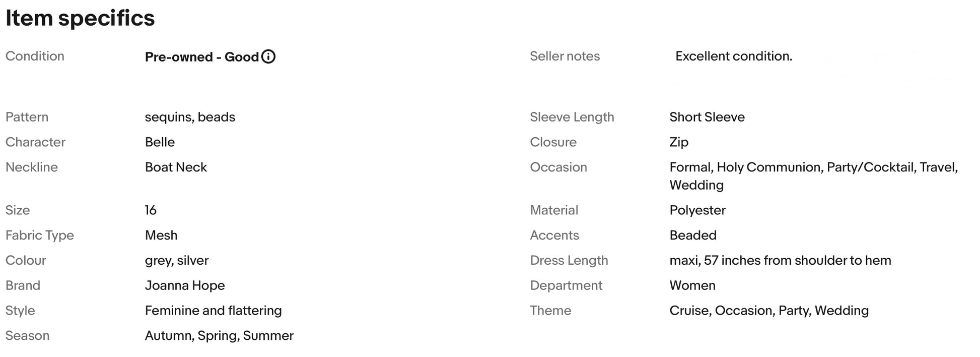This screenshot has width=980, height=357.
Task: Click the Feminine and flattering style value
Action: pos(213,311)
